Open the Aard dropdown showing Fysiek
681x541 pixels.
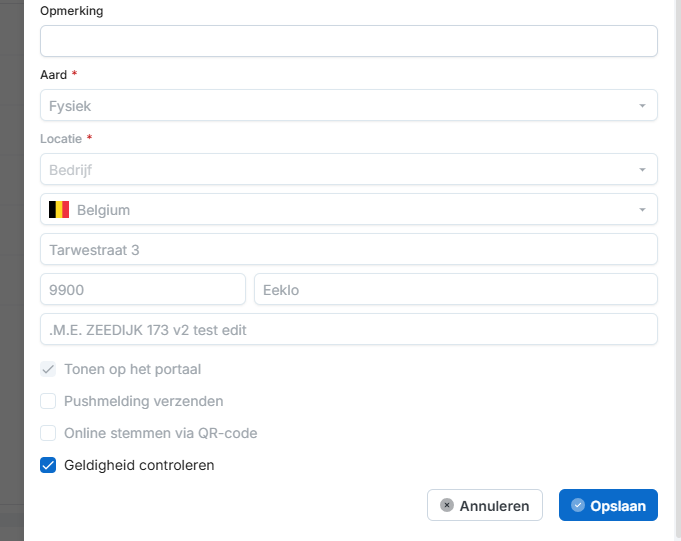340,106
